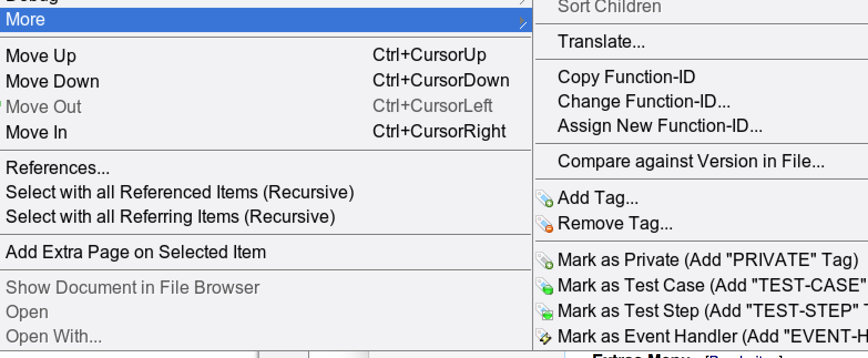Viewport: 868px width, 358px height.
Task: Open Change Function-ID... dialog
Action: point(644,101)
